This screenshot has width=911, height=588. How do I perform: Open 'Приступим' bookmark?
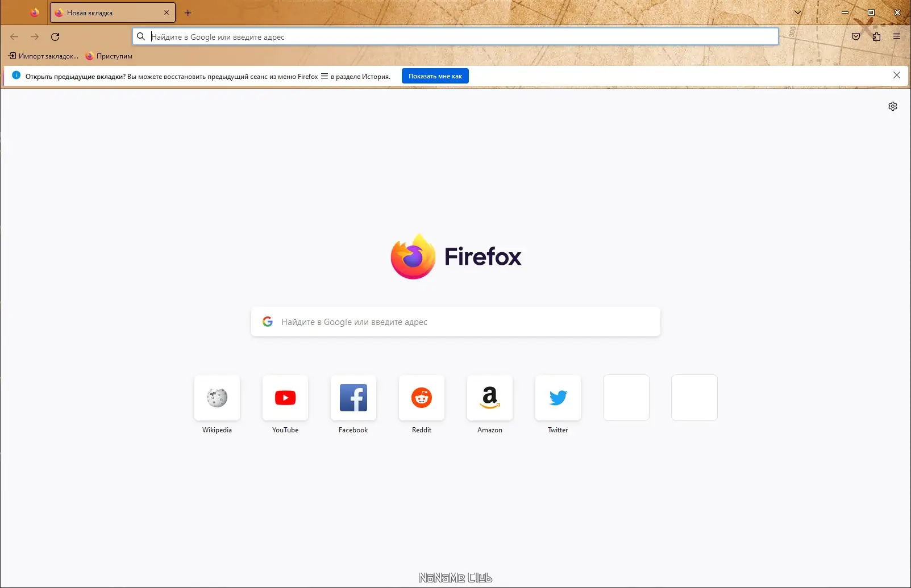pos(109,56)
